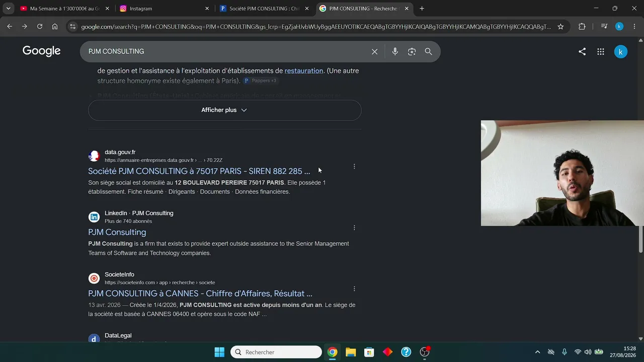
Task: Open 'PJM CONSULTING à CANNES' SocieteInfo result
Action: click(x=200, y=294)
